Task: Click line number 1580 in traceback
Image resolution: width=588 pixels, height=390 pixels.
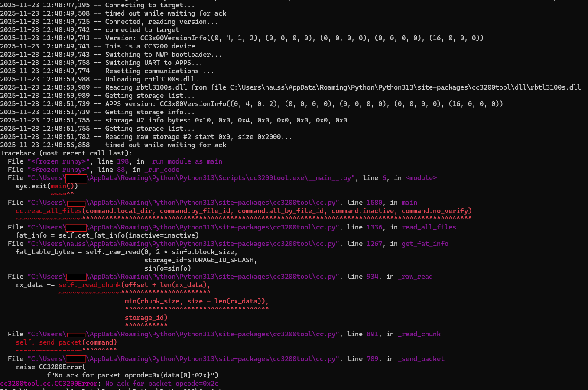Action: pyautogui.click(x=374, y=203)
